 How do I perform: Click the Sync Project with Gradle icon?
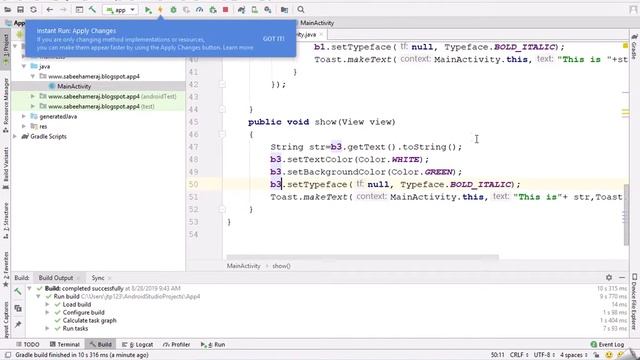(242, 9)
